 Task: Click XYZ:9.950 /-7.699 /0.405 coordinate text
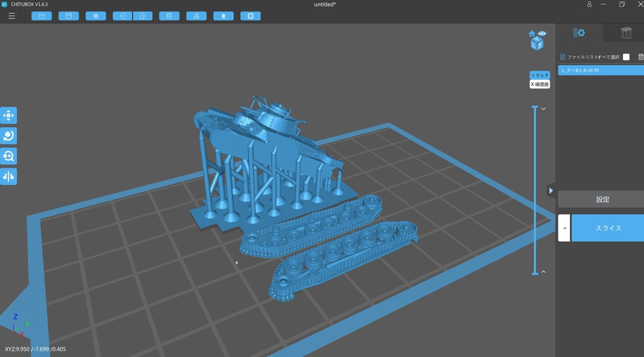coord(35,349)
